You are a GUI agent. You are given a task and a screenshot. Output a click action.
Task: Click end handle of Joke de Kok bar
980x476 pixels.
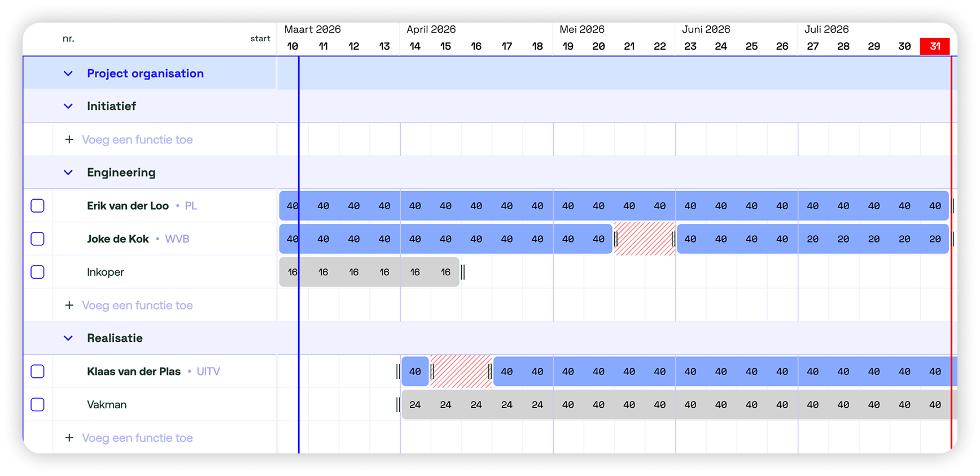click(x=953, y=239)
